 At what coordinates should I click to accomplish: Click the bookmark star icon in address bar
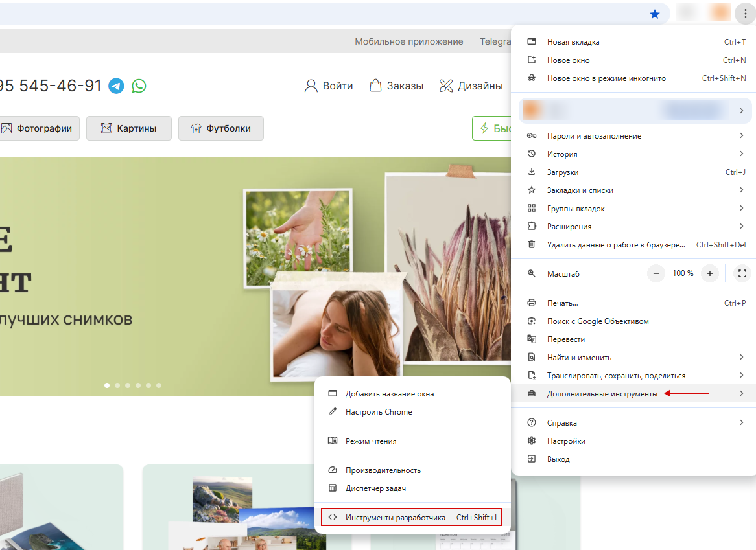click(655, 14)
